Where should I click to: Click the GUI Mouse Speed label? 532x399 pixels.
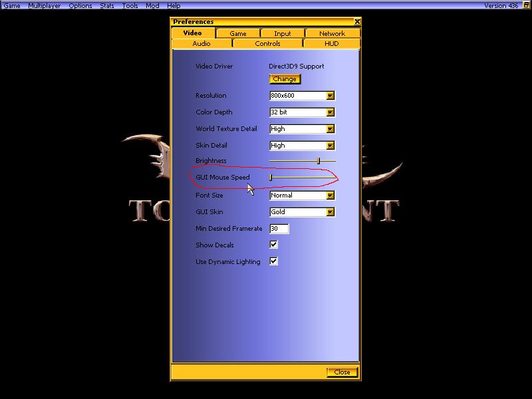tap(223, 178)
